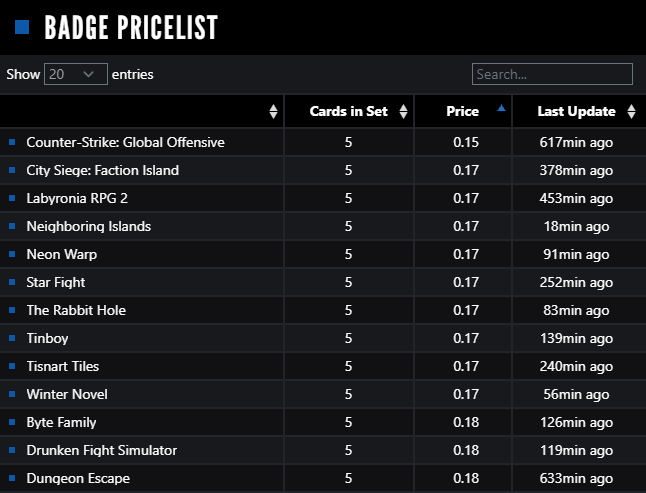Open the Show entries count dropdown
The width and height of the screenshot is (646, 493).
click(76, 74)
